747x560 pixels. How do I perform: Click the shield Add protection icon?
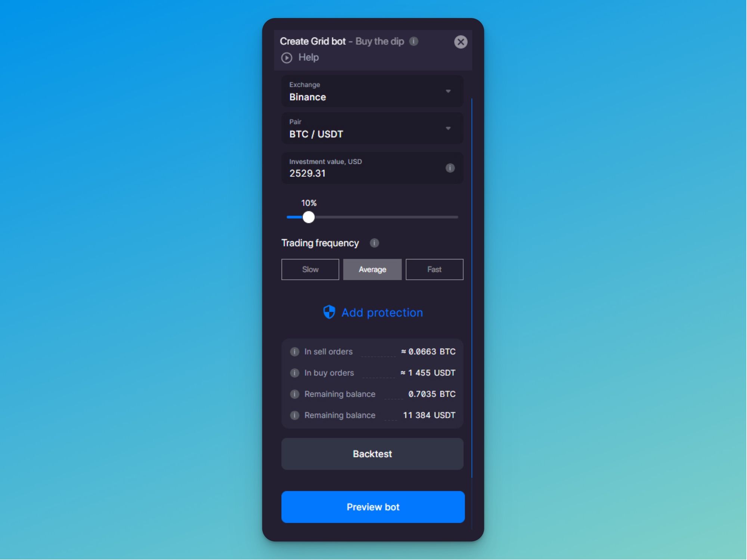tap(328, 312)
